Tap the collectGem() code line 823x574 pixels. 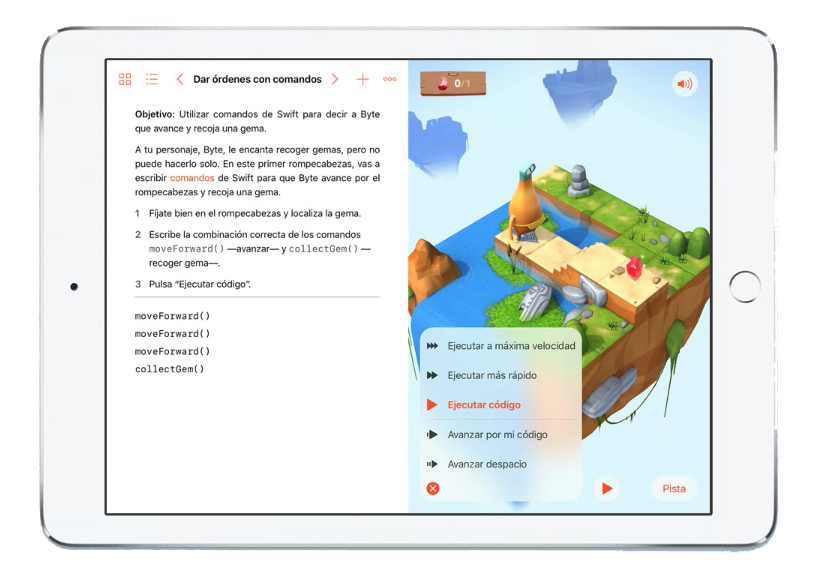pos(170,369)
